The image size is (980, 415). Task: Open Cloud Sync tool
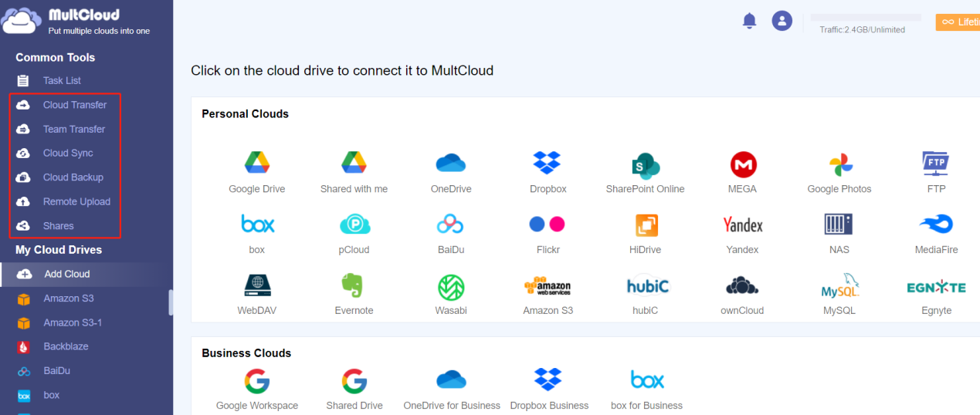[x=68, y=153]
